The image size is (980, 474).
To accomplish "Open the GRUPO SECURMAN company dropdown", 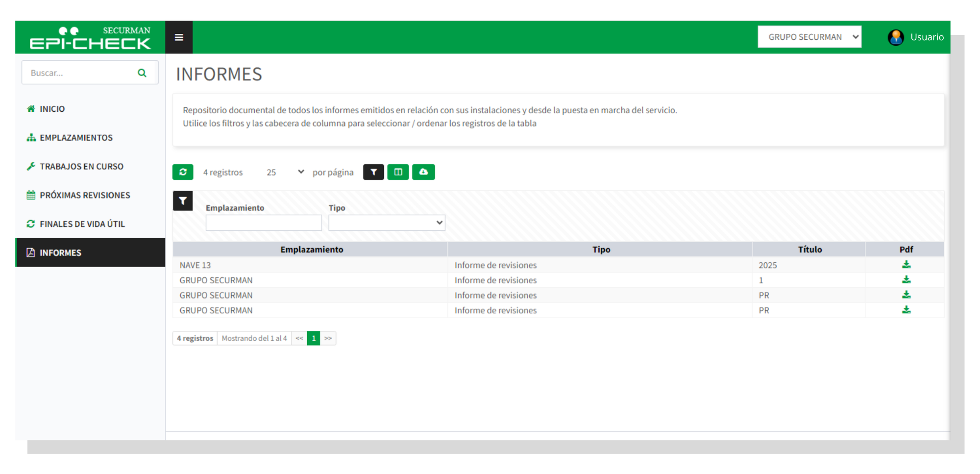I will [809, 37].
